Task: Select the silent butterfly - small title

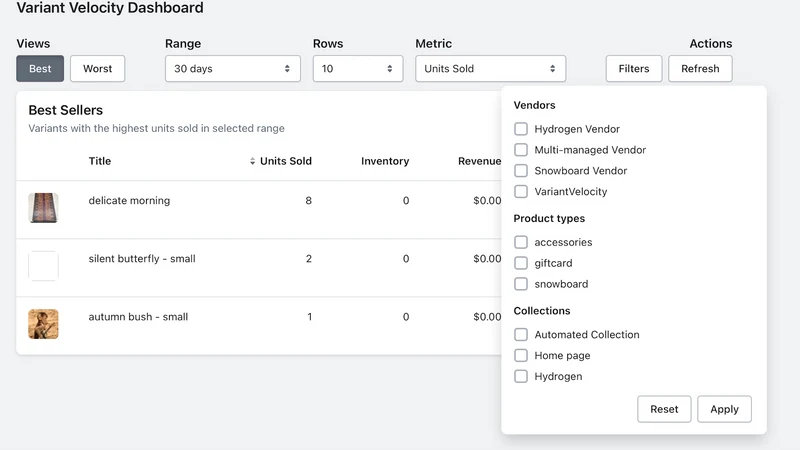Action: click(x=142, y=259)
